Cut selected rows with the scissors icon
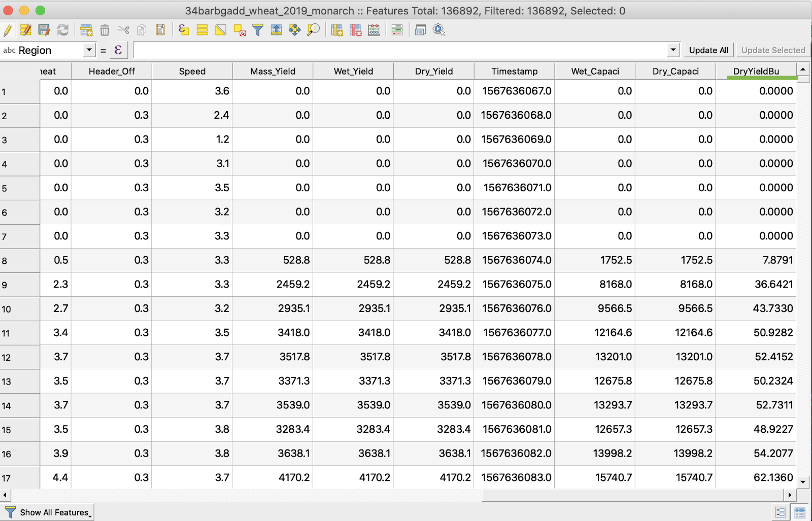 (x=123, y=30)
